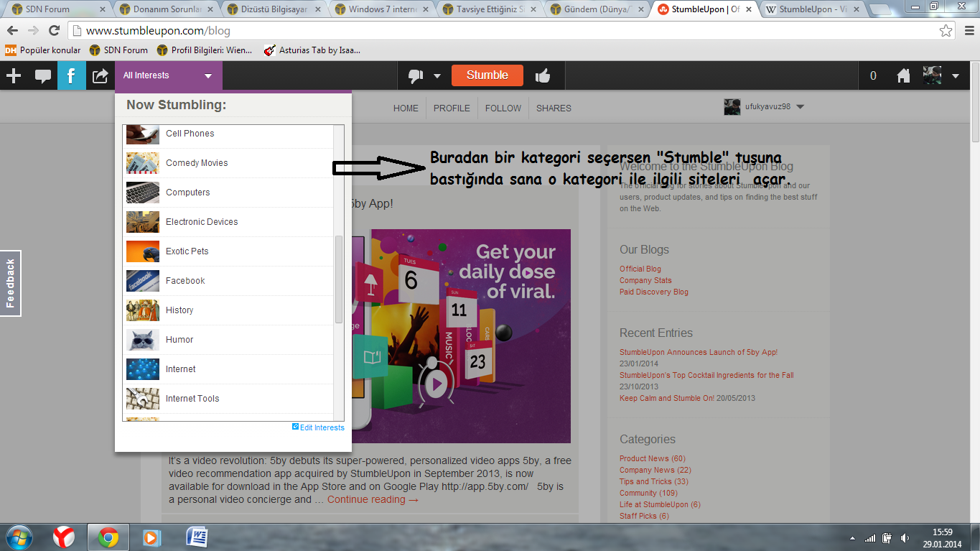
Task: Open the comment speech bubble icon
Action: tap(43, 75)
